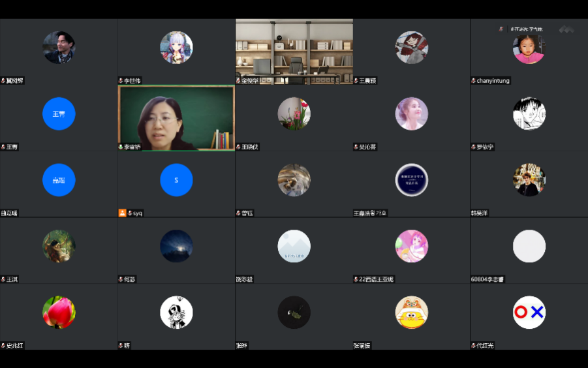
Task: Click the microphone icon beside 22西语王亚妮
Action: pyautogui.click(x=356, y=279)
